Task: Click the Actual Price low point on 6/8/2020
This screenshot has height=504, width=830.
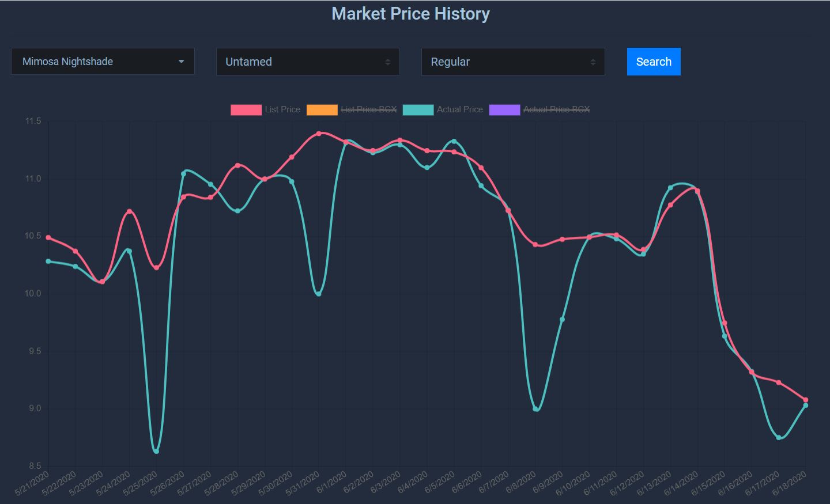Action: (535, 409)
